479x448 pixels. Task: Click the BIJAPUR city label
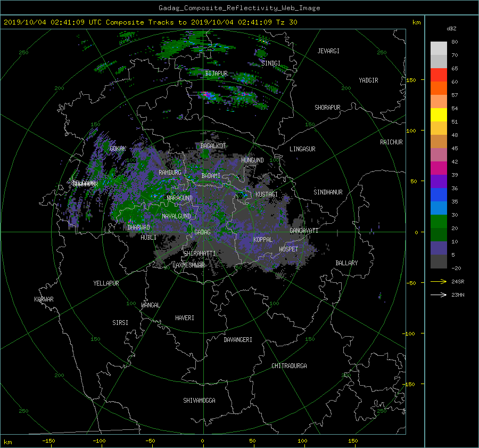[x=216, y=74]
